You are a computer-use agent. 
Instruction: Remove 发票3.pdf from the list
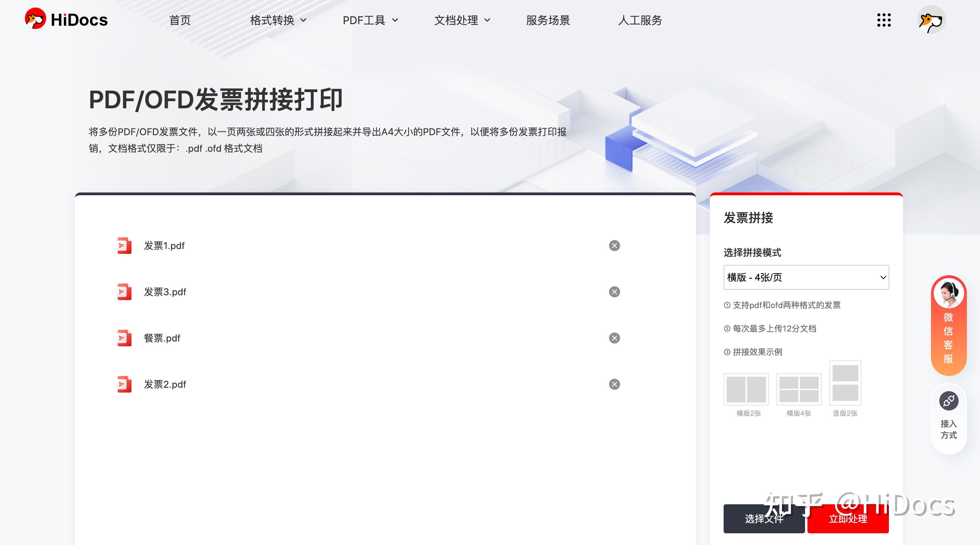615,292
